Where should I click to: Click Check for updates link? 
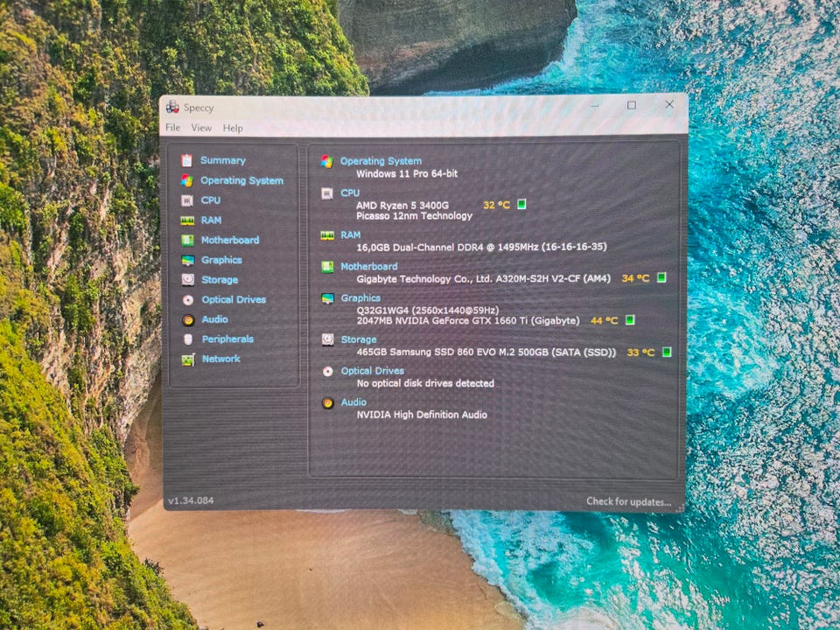pos(629,502)
